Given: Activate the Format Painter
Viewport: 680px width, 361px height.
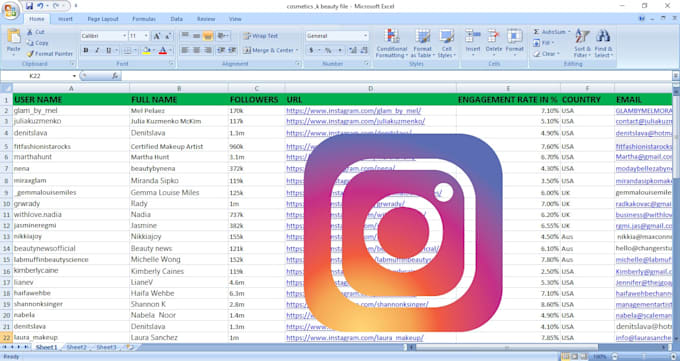Looking at the screenshot, I should [49, 54].
